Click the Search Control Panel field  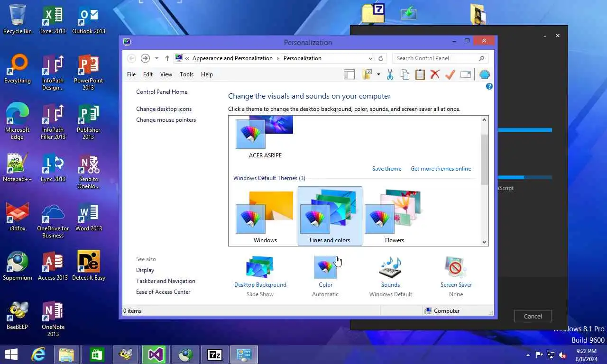[x=440, y=58]
